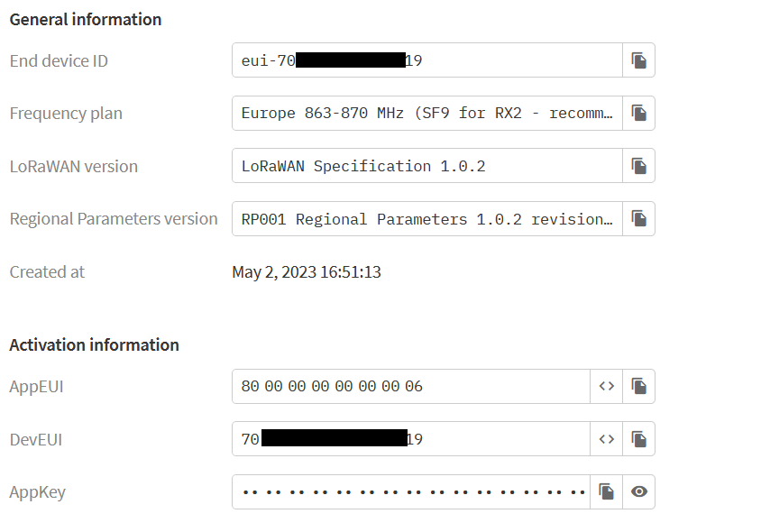Screen dimensions: 761x532
Task: Copy the AppEUI to clipboard
Action: pos(638,386)
